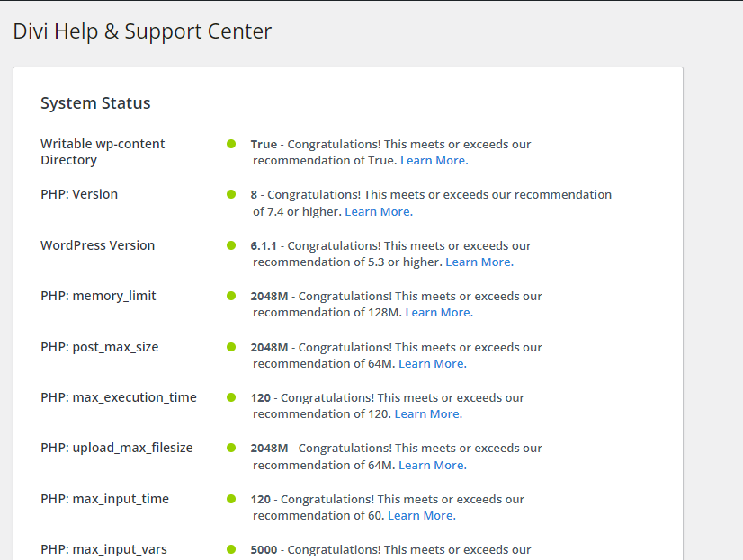Click green status dot for upload_max_filesize

[231, 448]
